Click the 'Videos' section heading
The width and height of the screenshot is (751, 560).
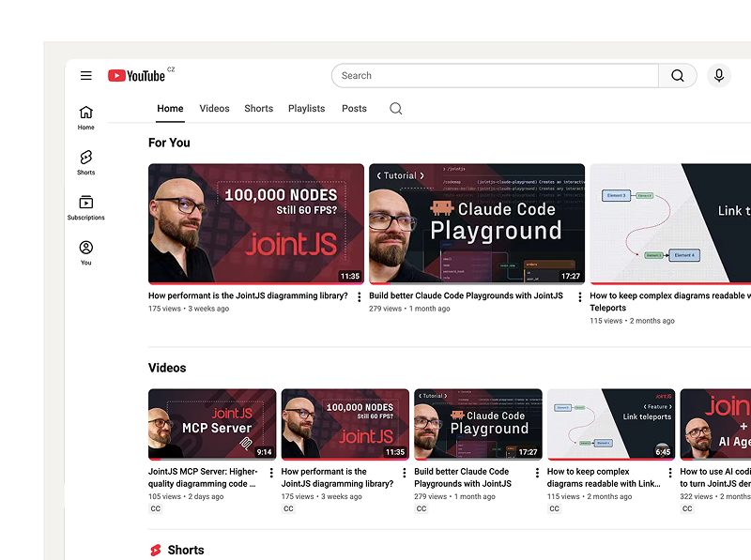coord(167,368)
